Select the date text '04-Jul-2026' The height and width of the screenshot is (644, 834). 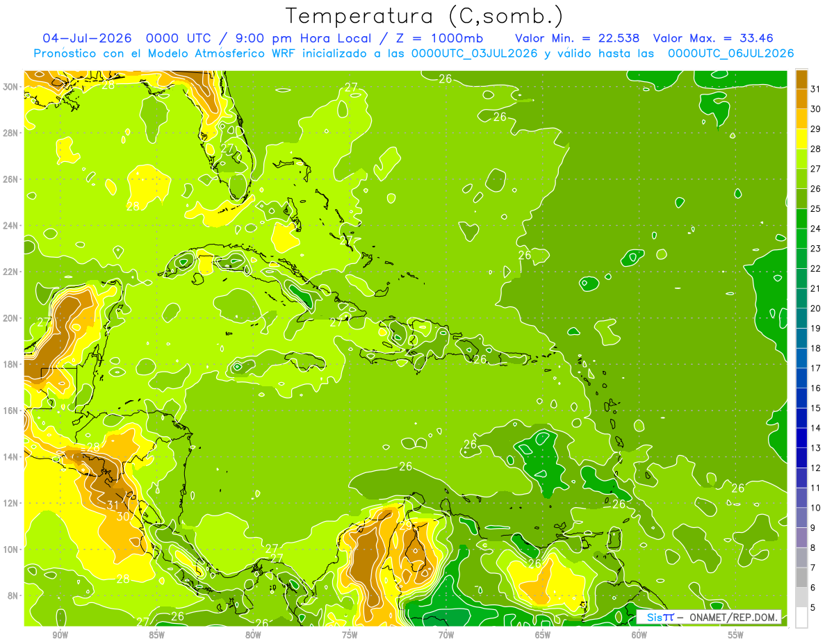87,38
